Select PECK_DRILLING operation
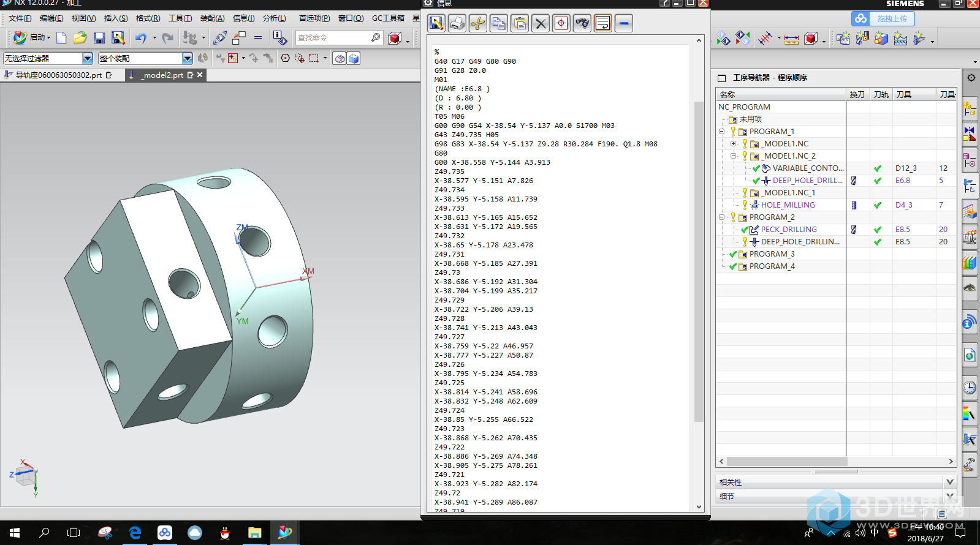 (x=789, y=230)
